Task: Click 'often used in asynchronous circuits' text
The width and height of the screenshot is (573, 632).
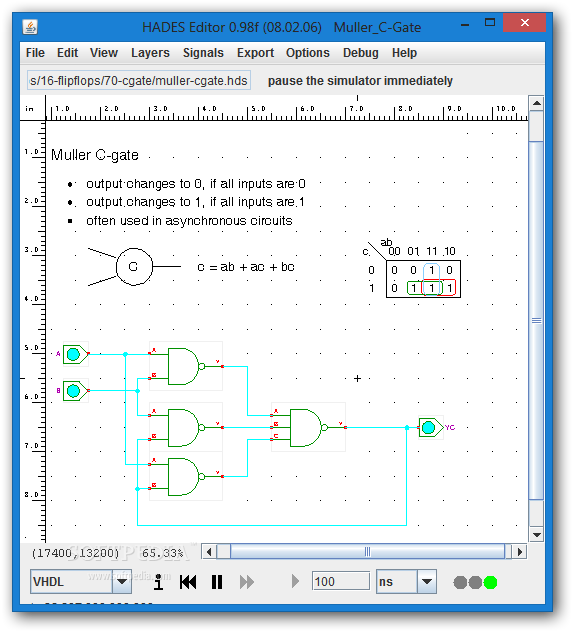Action: click(189, 221)
